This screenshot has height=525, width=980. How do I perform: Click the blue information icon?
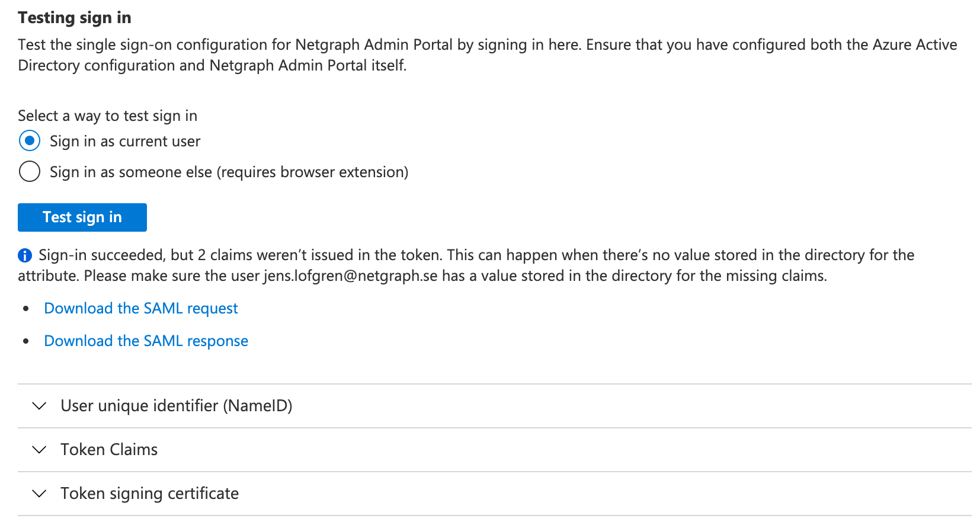click(25, 255)
